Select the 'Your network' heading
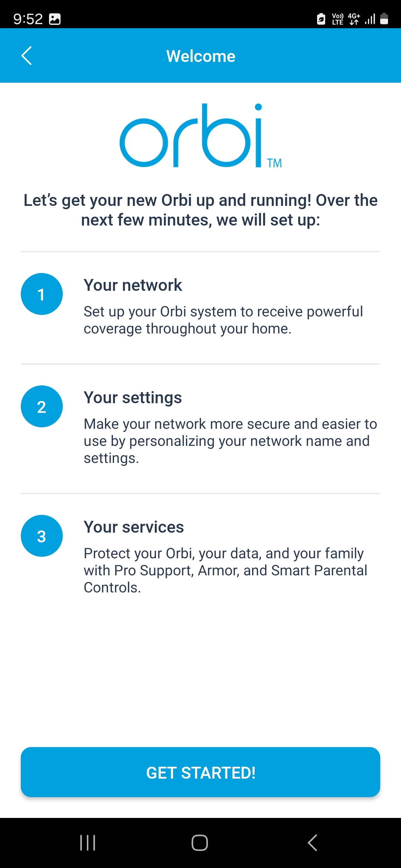This screenshot has height=868, width=401. click(133, 285)
